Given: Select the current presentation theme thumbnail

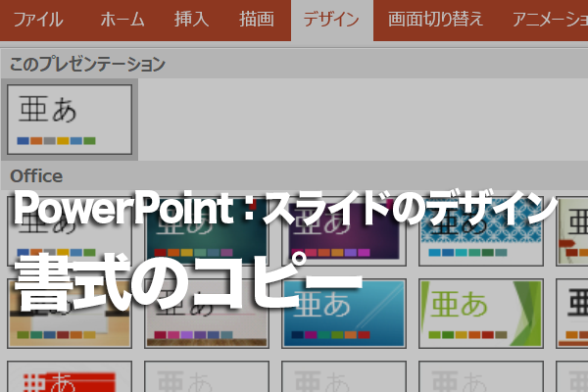Looking at the screenshot, I should tap(70, 120).
